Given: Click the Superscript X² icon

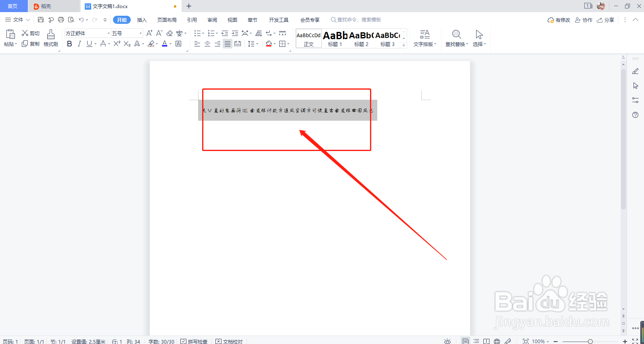Looking at the screenshot, I should click(117, 44).
